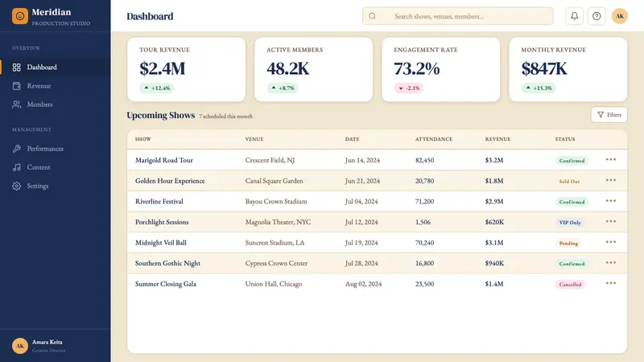
Task: Open the Tour Revenue $2.4M card
Action: [187, 69]
